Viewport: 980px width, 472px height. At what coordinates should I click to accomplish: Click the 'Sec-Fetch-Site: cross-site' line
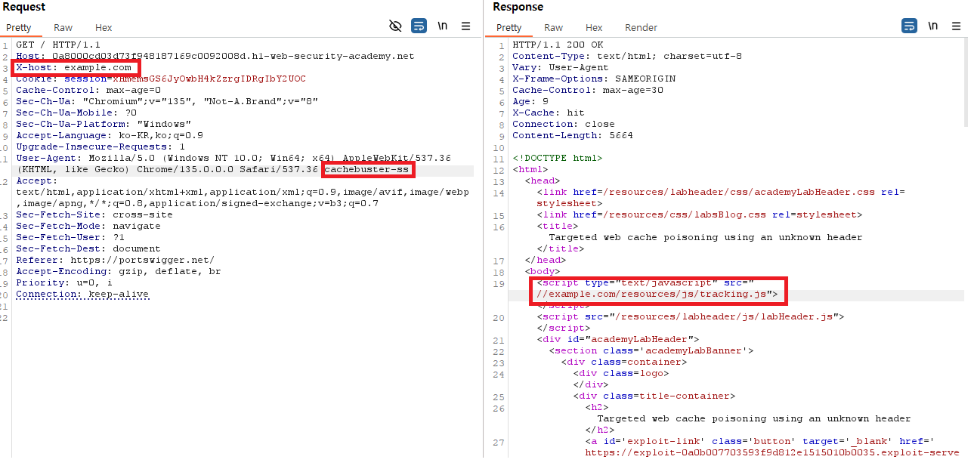point(94,214)
